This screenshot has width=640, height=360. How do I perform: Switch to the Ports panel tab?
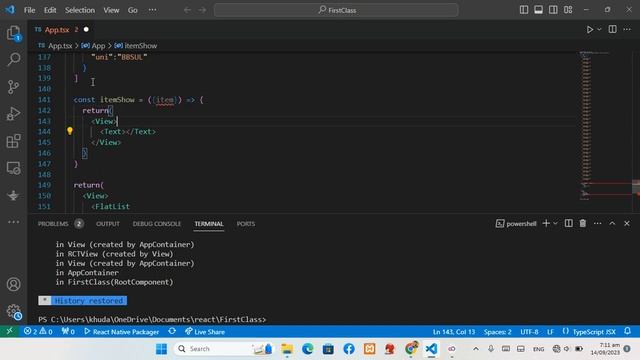coord(246,224)
